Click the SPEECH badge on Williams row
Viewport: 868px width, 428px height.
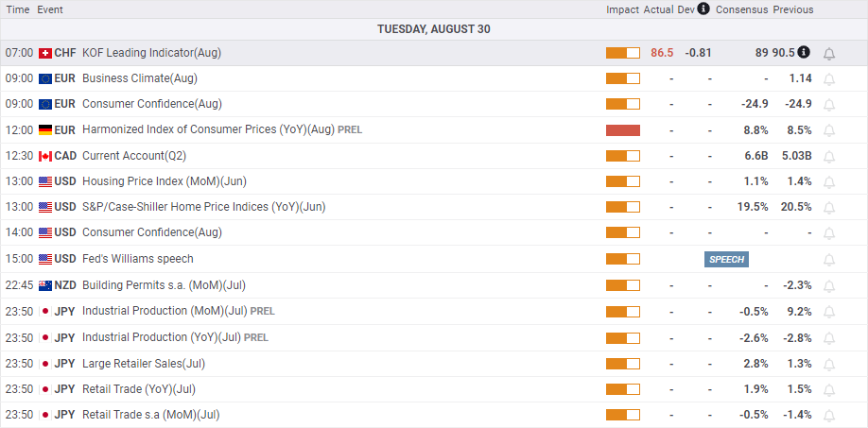727,259
